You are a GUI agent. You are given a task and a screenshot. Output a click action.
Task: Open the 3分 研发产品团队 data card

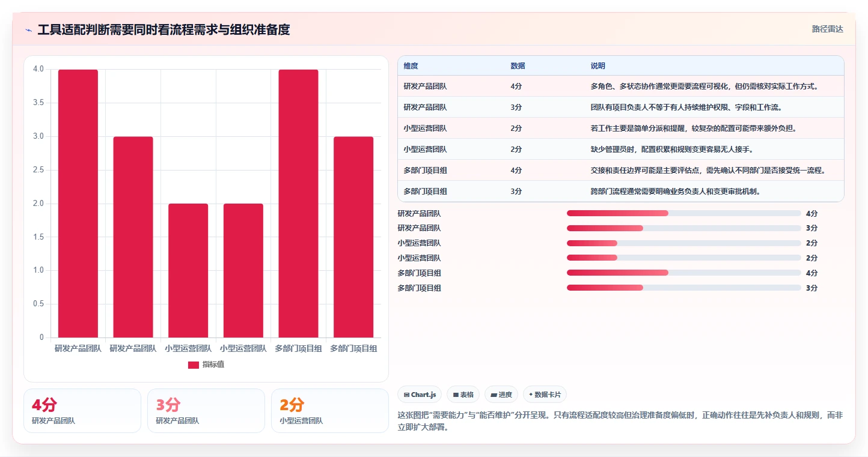[x=206, y=411]
